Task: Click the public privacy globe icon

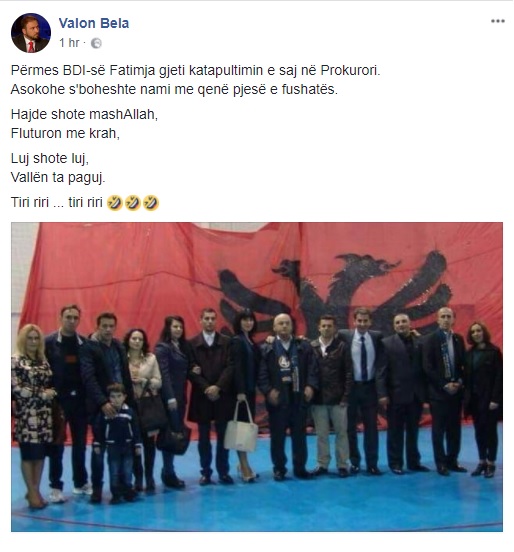Action: point(96,43)
